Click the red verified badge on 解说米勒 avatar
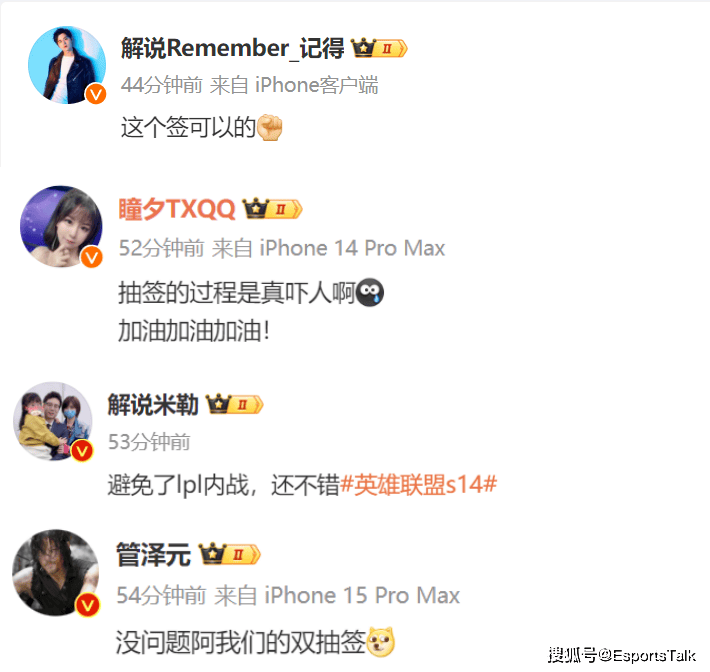The image size is (710, 672). pos(82,451)
